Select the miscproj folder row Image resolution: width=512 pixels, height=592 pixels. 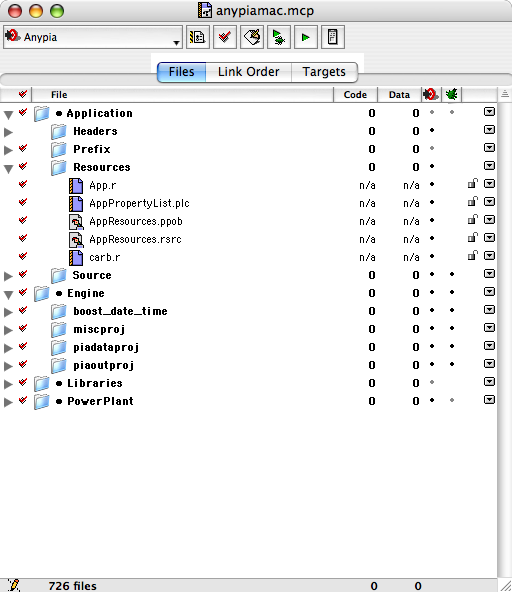248,329
